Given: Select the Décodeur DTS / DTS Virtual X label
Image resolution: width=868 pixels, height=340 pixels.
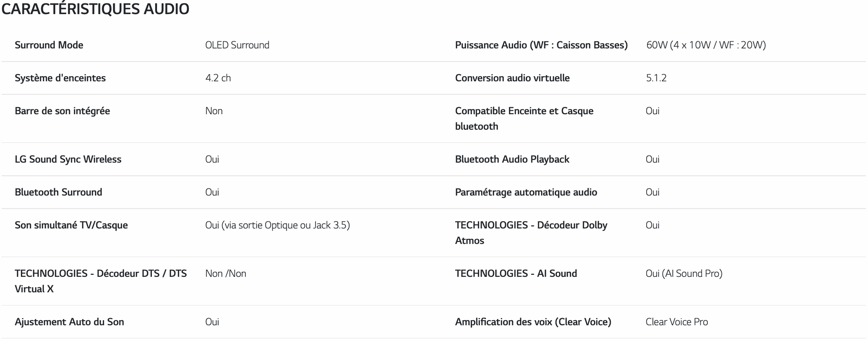Looking at the screenshot, I should (101, 281).
